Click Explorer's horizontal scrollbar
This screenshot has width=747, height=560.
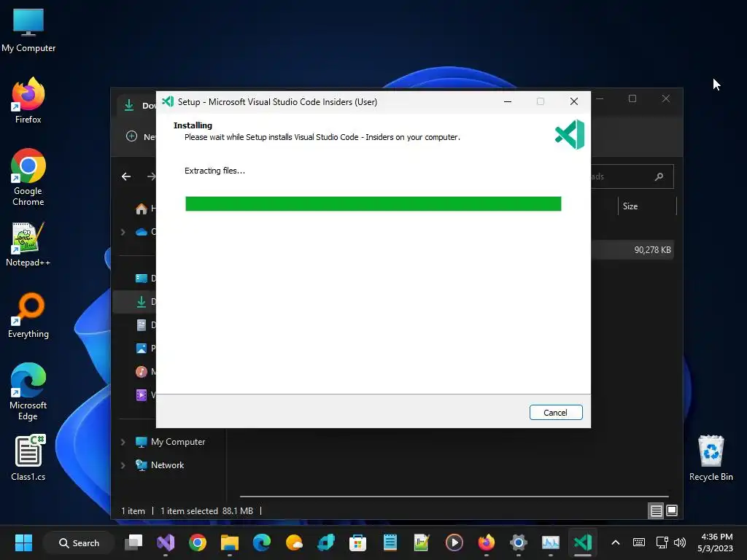point(454,497)
